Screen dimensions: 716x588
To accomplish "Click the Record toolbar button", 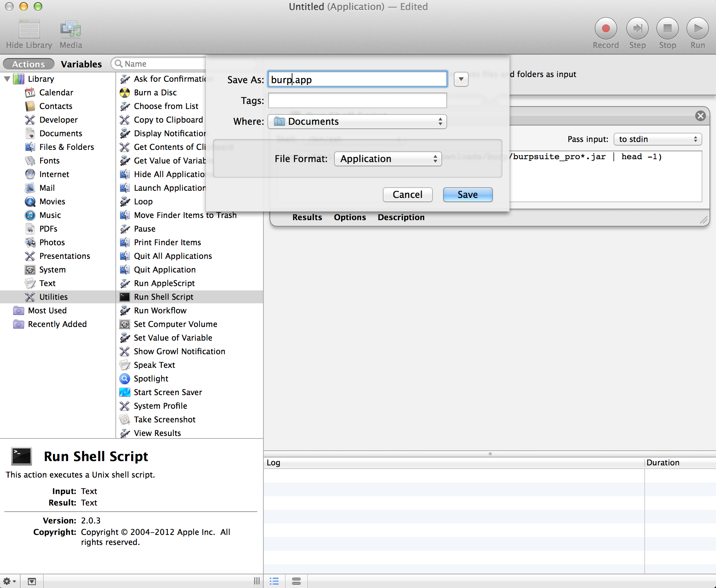I will [x=606, y=29].
